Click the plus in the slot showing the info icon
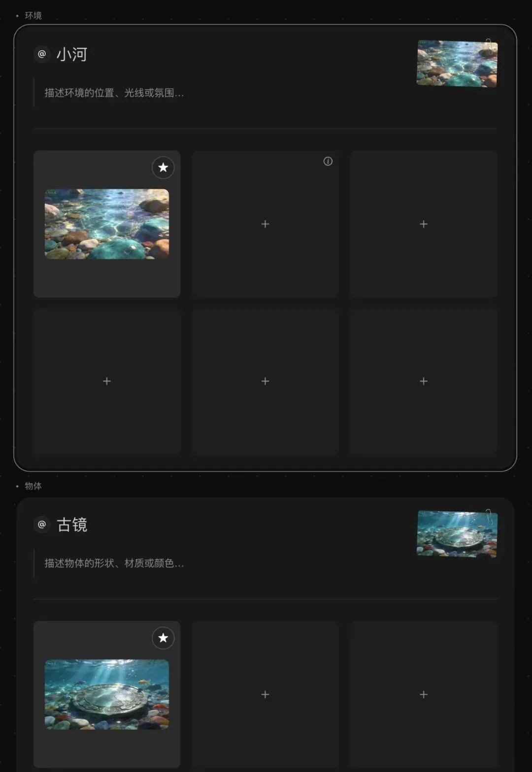This screenshot has height=772, width=532. pos(265,224)
